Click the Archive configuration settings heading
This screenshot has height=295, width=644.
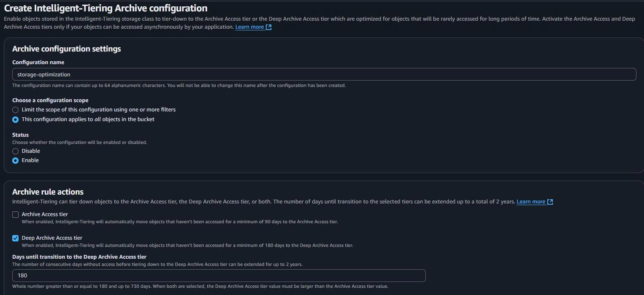[x=66, y=49]
